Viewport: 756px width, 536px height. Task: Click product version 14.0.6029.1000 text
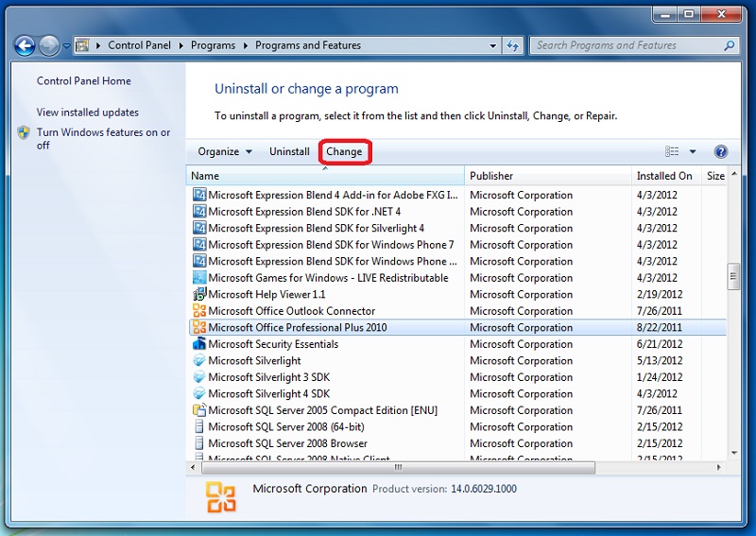pyautogui.click(x=484, y=489)
